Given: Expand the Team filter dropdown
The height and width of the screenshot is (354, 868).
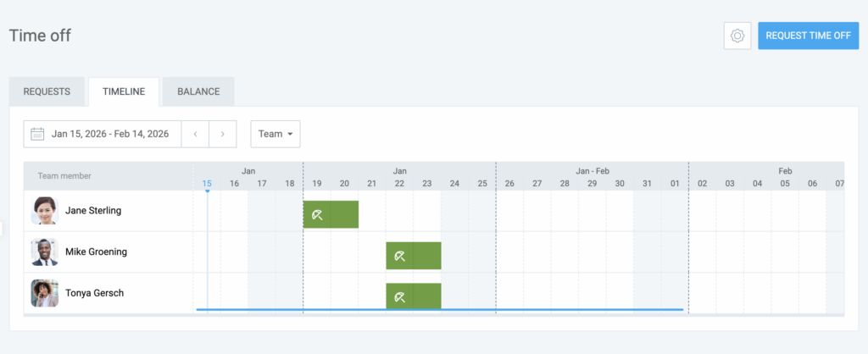Looking at the screenshot, I should click(275, 134).
